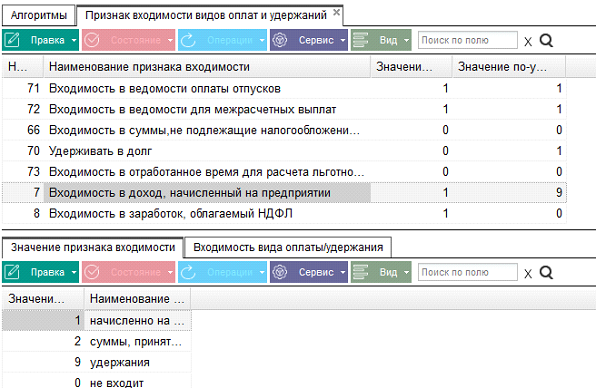Click the checkmark icon on the lower Состояние button

[92, 272]
